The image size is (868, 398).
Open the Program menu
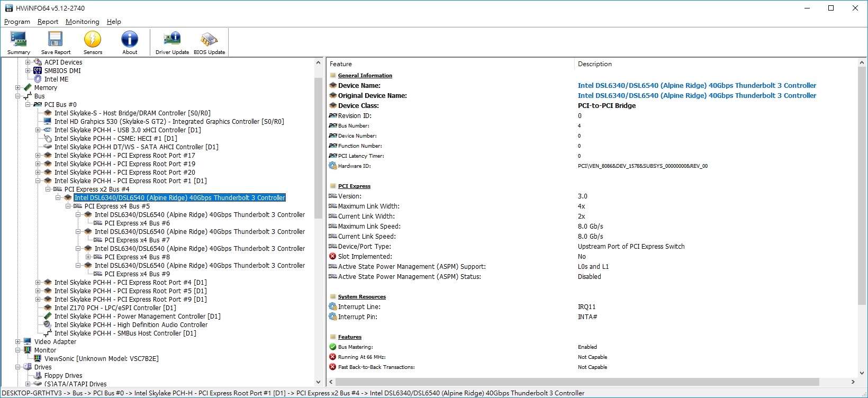click(x=17, y=22)
